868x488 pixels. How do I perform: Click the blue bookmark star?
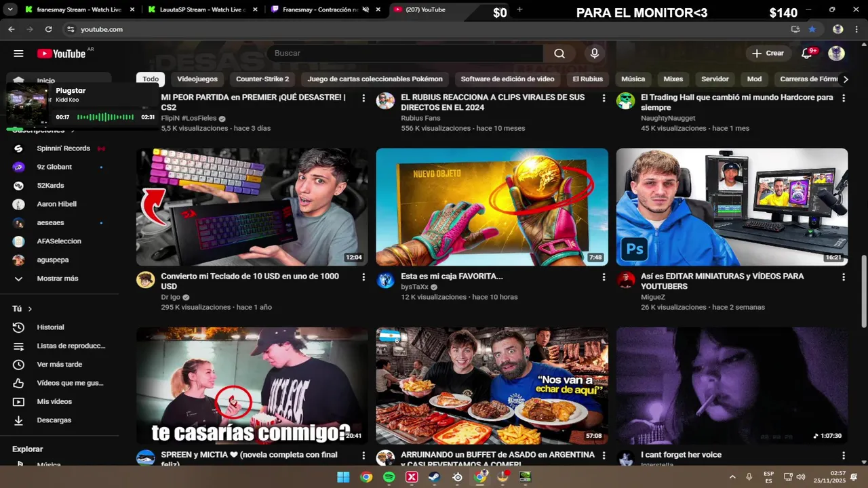tap(812, 29)
